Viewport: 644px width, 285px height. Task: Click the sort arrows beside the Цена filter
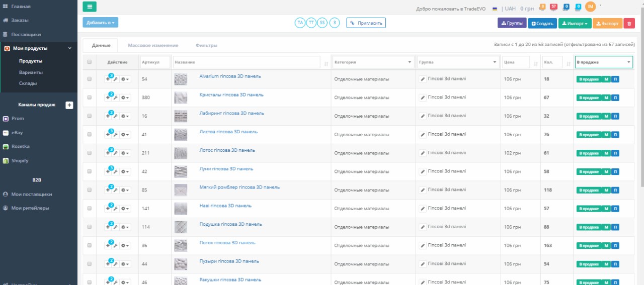(535, 63)
